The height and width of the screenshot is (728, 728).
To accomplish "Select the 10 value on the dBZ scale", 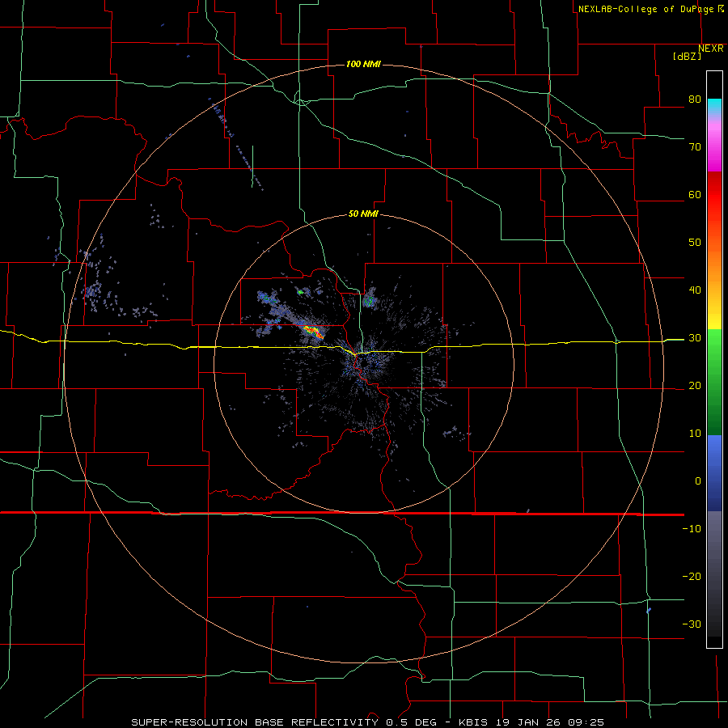I will click(x=695, y=434).
